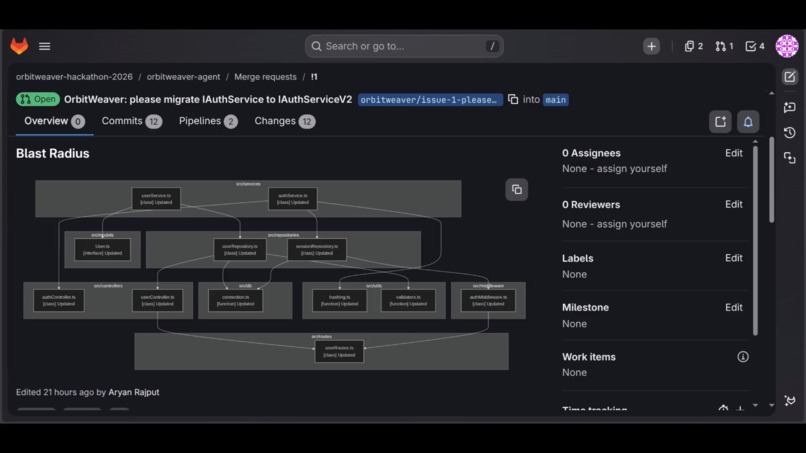
Task: Open the GitLab fox logo home
Action: tap(19, 46)
